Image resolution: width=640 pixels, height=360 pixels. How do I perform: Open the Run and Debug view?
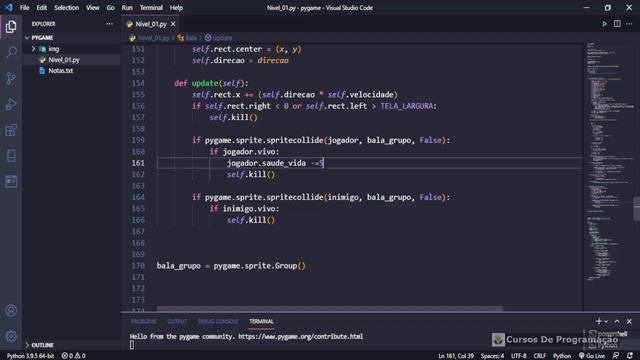11,104
